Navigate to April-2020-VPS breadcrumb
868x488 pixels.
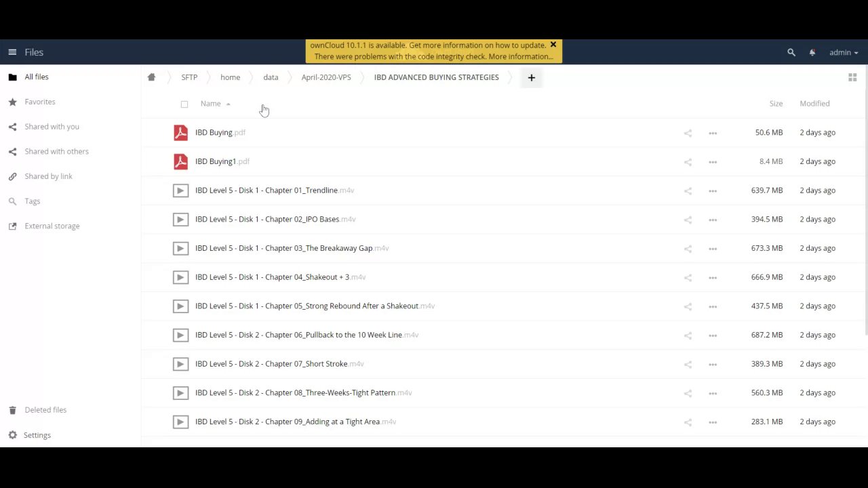click(x=326, y=77)
